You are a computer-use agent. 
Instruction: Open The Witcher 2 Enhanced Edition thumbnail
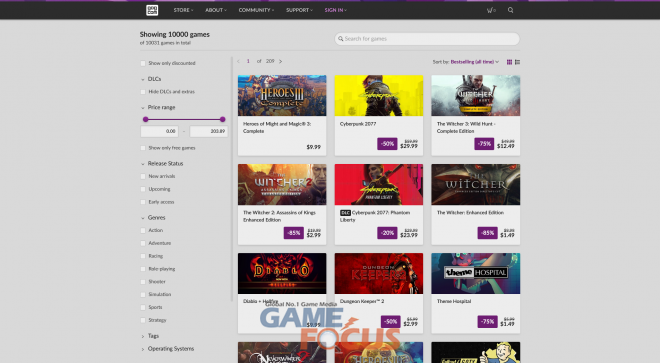(282, 184)
